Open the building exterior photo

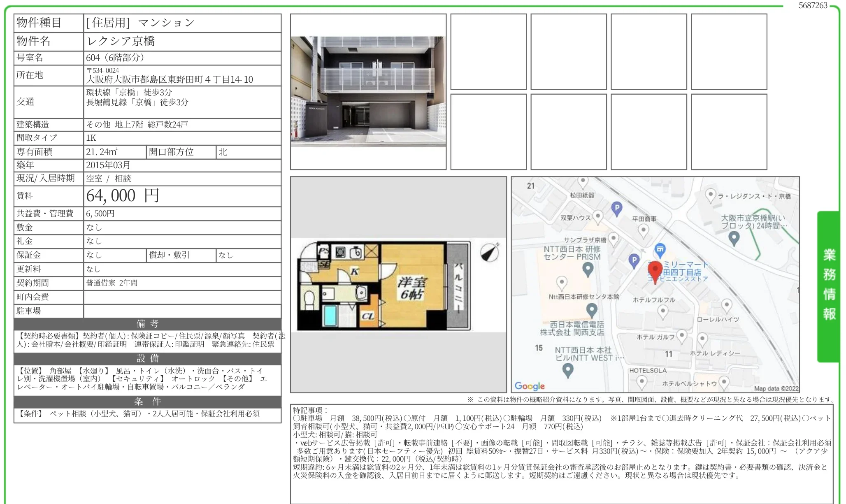(x=368, y=92)
